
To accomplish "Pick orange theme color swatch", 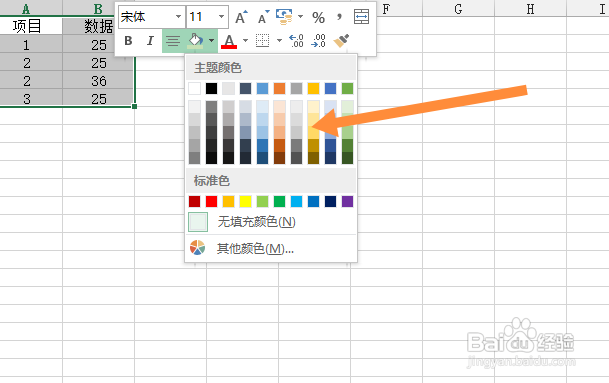I will click(x=280, y=89).
